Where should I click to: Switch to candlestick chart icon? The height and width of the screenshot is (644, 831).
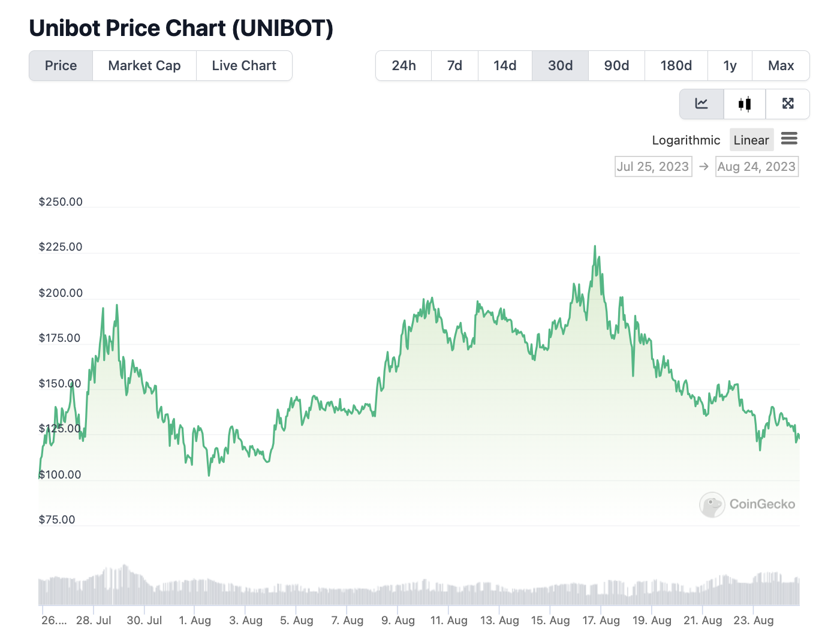pos(745,104)
